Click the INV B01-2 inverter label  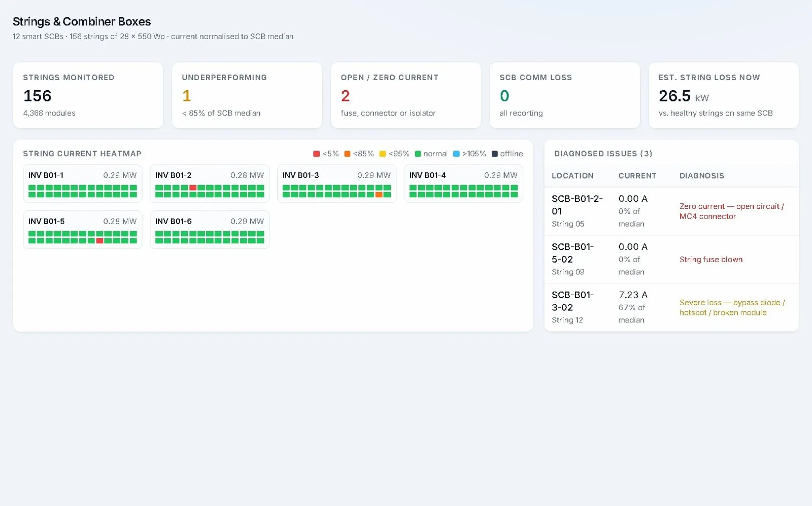(173, 175)
